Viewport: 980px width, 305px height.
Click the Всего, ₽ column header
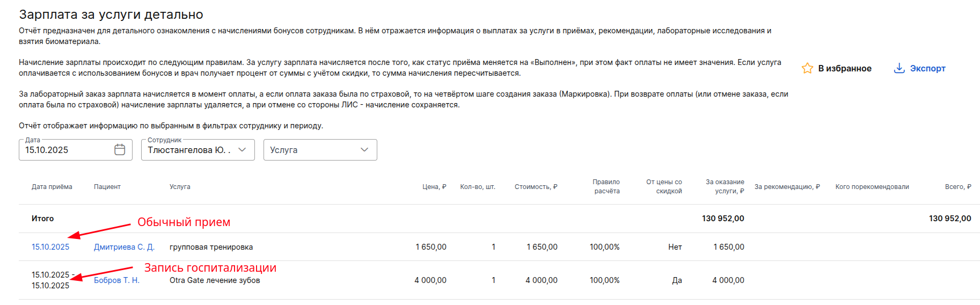coord(957,187)
